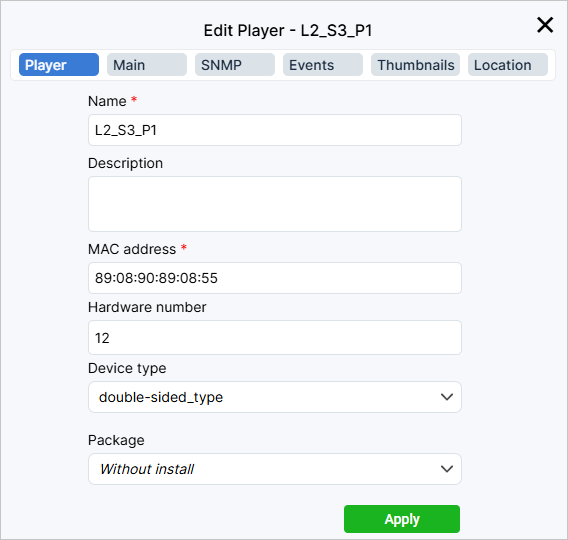The image size is (568, 540).
Task: Switch to the Main tab
Action: 147,65
